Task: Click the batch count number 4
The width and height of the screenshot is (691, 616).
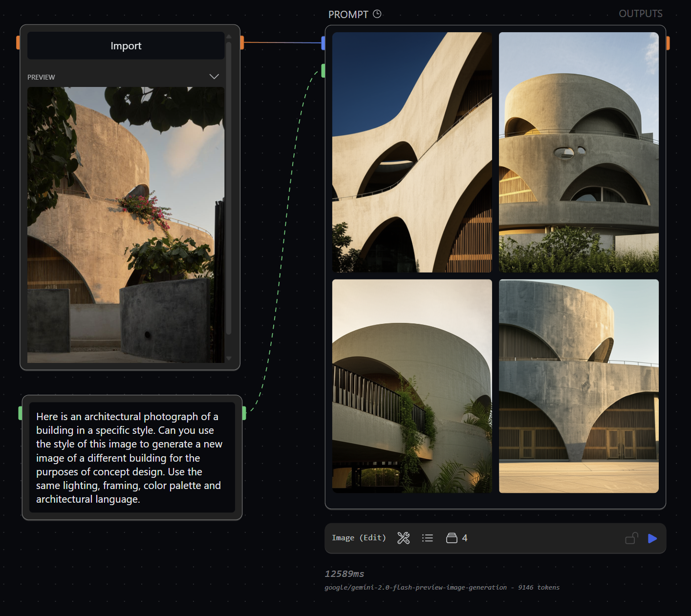Action: coord(465,538)
